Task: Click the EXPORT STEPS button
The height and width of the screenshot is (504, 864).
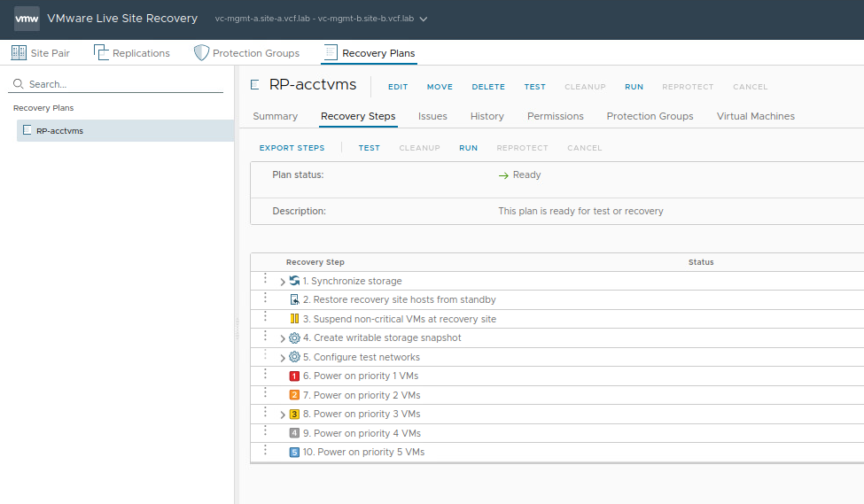Action: click(292, 148)
